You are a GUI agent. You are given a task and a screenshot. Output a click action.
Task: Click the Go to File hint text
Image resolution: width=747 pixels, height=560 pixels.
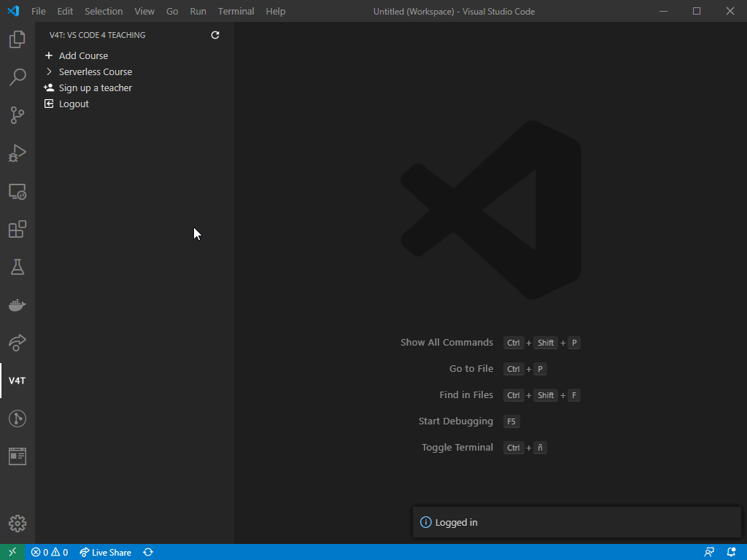pos(471,368)
